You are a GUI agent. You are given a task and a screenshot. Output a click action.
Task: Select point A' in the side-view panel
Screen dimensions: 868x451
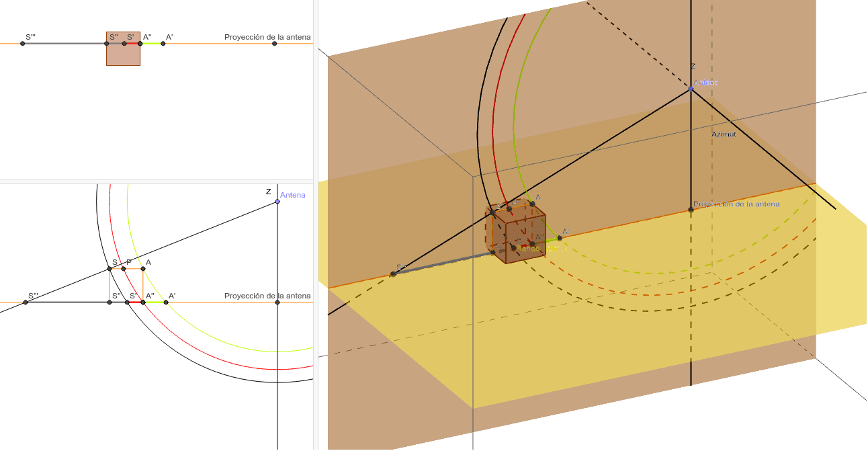click(166, 302)
